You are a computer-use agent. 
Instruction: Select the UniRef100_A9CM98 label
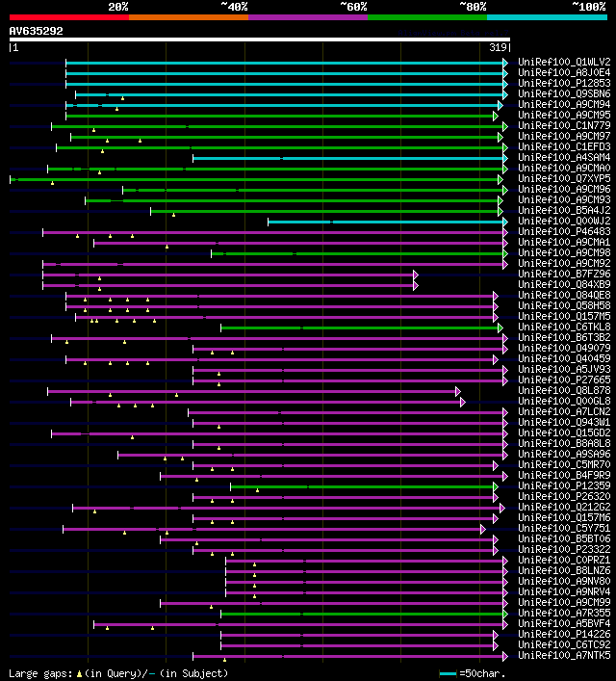pyautogui.click(x=564, y=252)
